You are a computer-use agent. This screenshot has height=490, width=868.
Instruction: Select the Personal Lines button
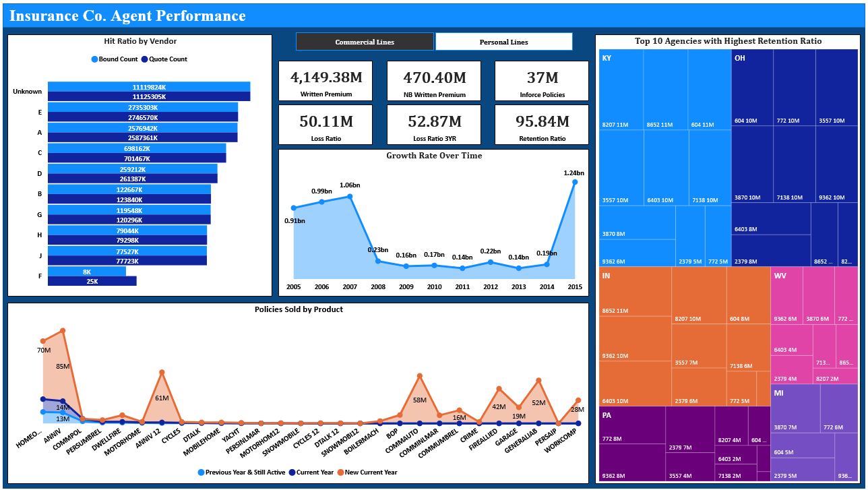[504, 42]
